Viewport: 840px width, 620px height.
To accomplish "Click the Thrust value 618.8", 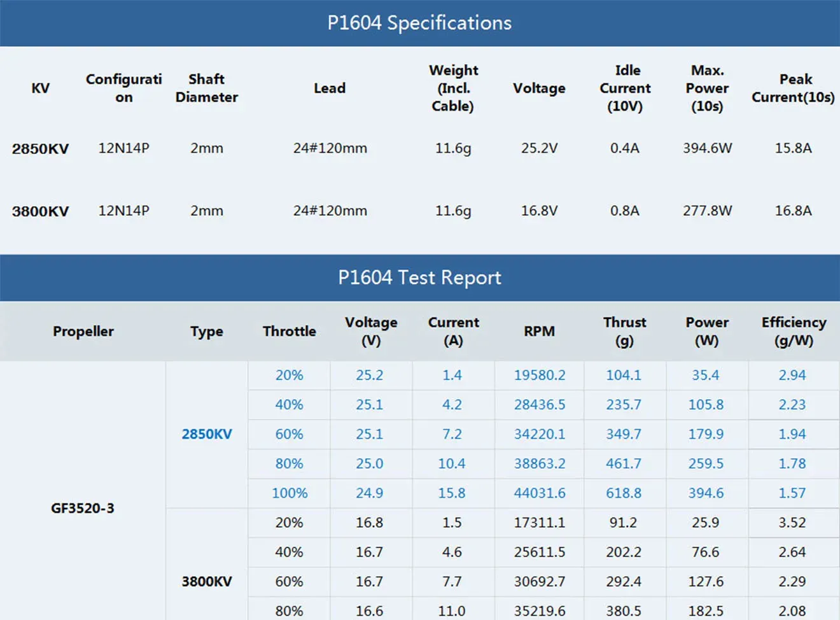I will [624, 493].
